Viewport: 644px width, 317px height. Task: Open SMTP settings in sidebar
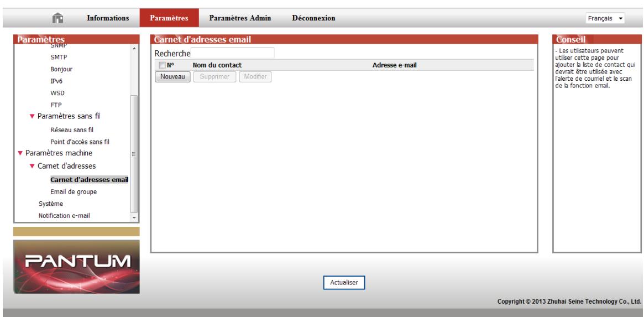tap(59, 56)
